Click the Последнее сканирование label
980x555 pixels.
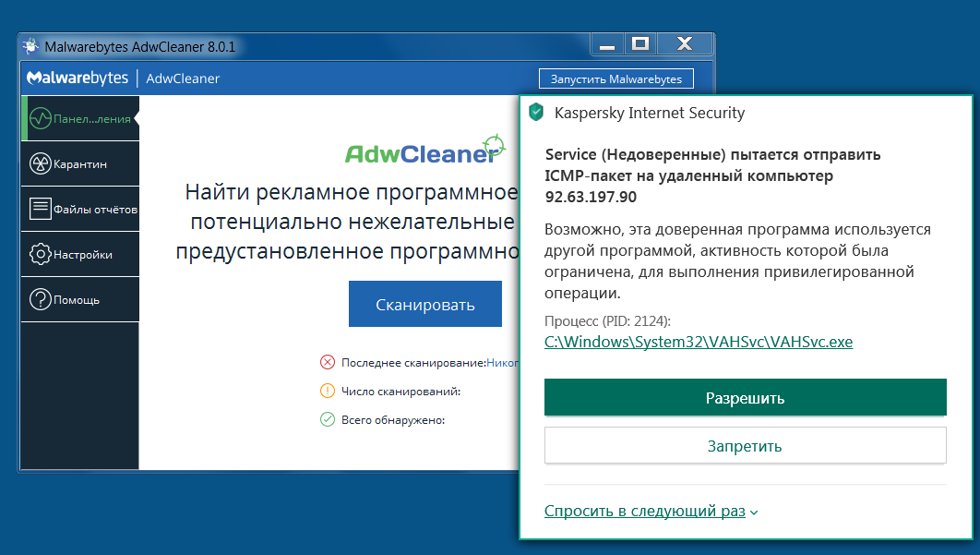(413, 363)
